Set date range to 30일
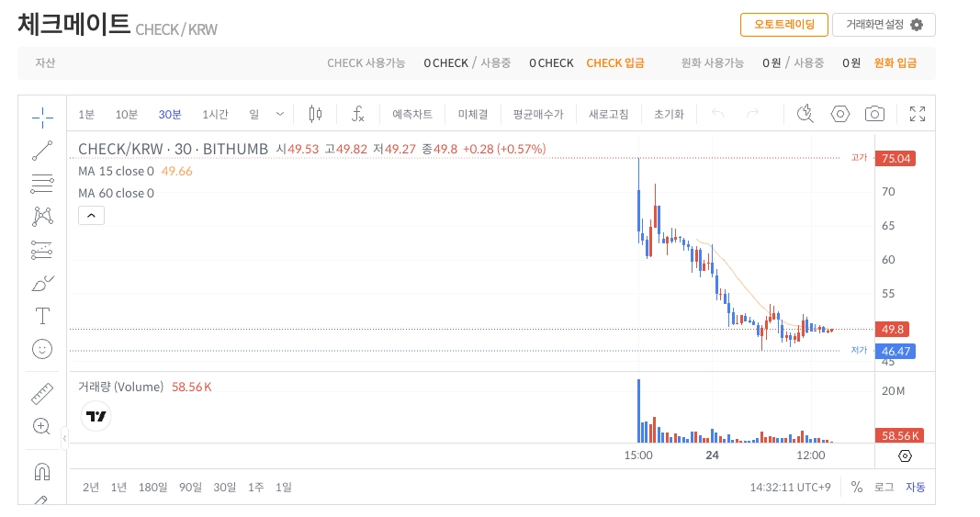 224,487
